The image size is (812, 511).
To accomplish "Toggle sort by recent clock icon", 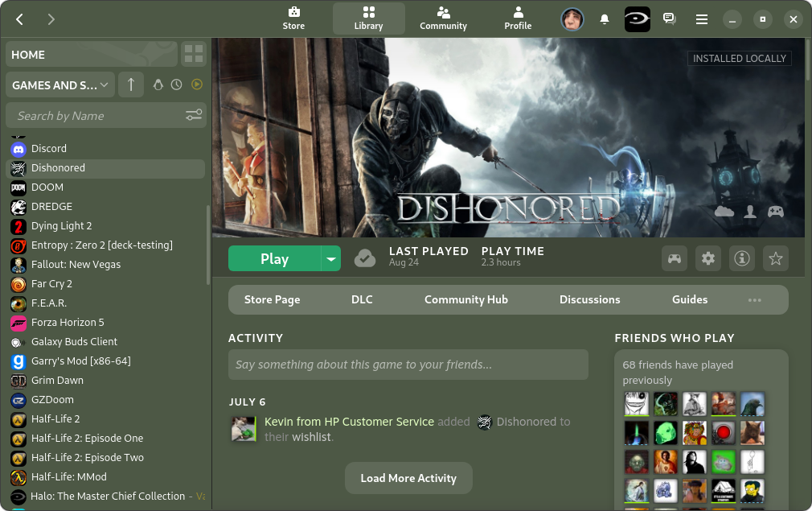I will (177, 84).
